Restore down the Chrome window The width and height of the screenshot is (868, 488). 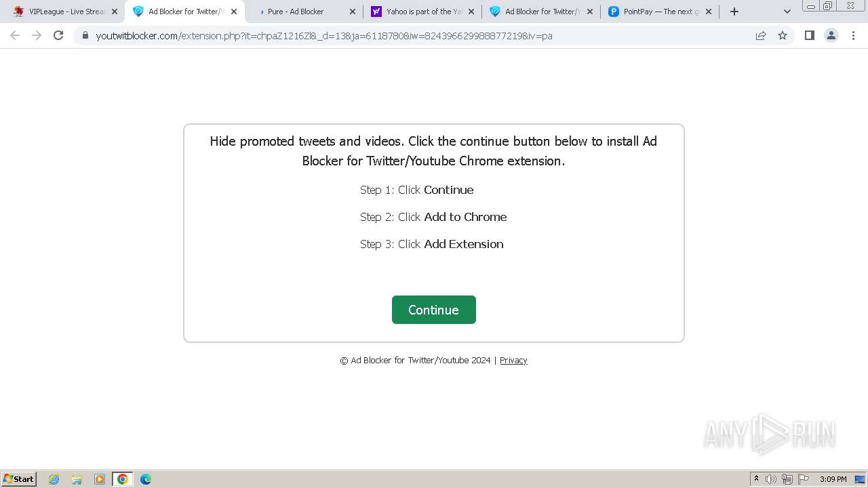tap(828, 6)
